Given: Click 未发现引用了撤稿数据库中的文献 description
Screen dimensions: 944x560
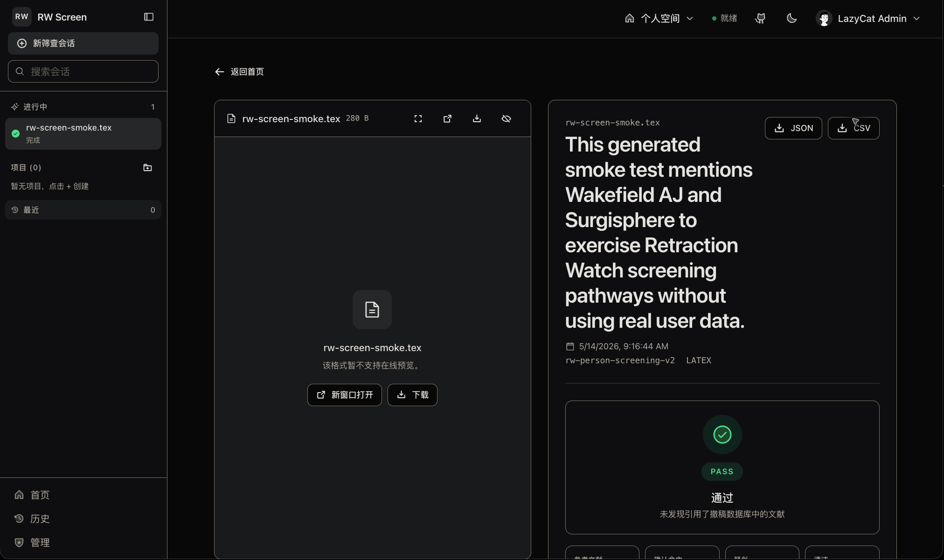Looking at the screenshot, I should point(722,514).
